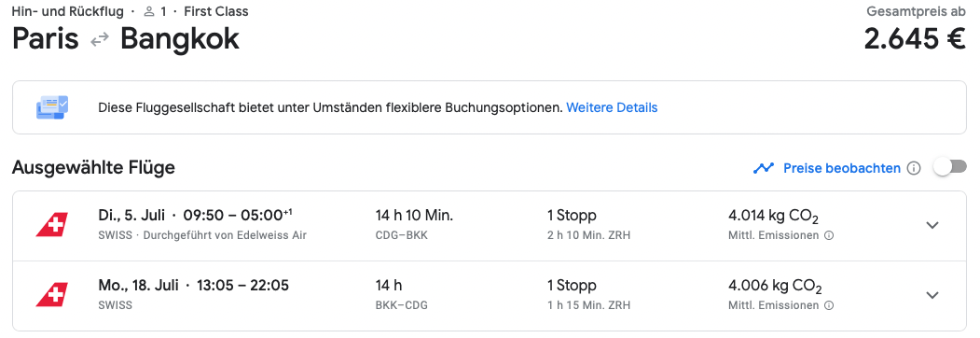Viewport: 980px width, 338px height.
Task: Click the 1 h 15 Min. ZRH layover
Action: [x=588, y=305]
